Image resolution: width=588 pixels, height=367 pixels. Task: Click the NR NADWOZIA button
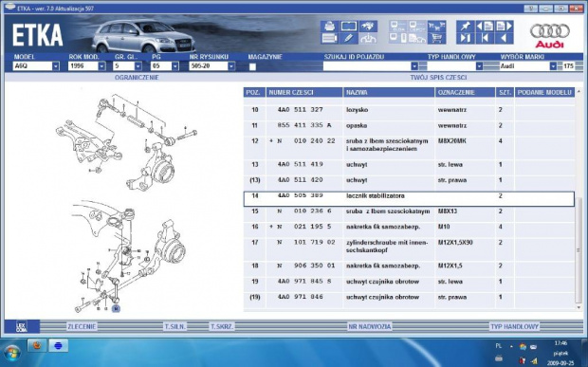click(x=370, y=326)
